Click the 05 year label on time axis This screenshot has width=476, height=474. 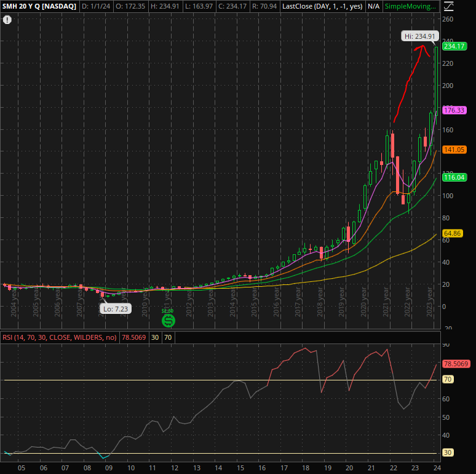point(22,468)
